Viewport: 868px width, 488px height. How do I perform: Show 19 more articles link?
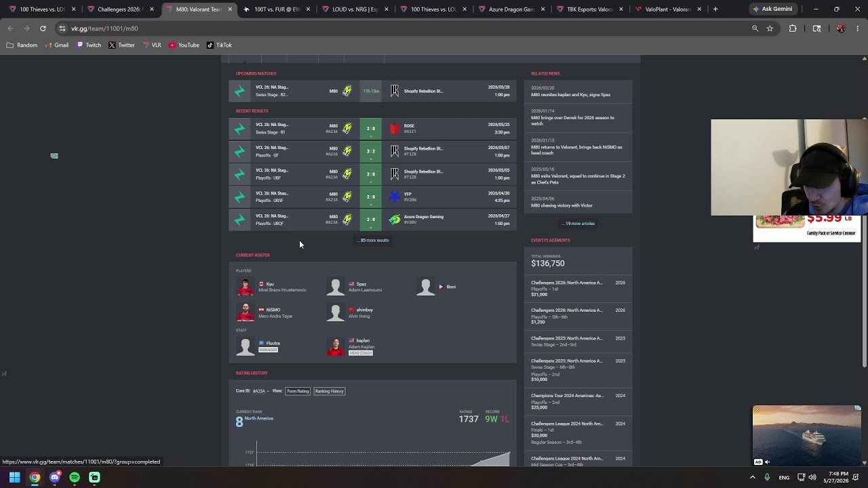(x=578, y=224)
